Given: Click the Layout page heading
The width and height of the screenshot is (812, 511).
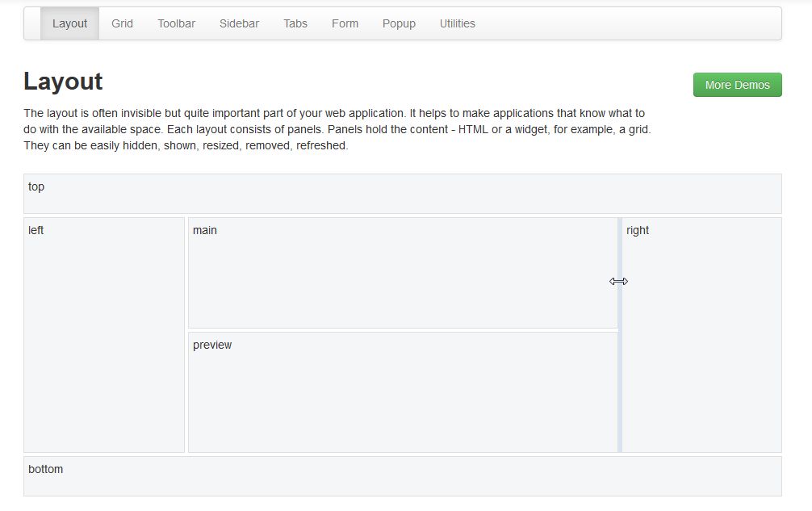Looking at the screenshot, I should click(63, 82).
